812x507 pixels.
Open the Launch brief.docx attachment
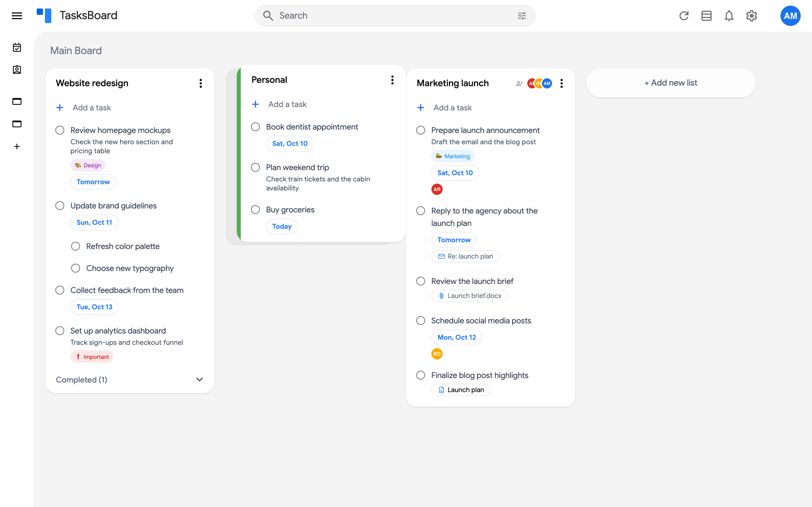[x=469, y=296]
